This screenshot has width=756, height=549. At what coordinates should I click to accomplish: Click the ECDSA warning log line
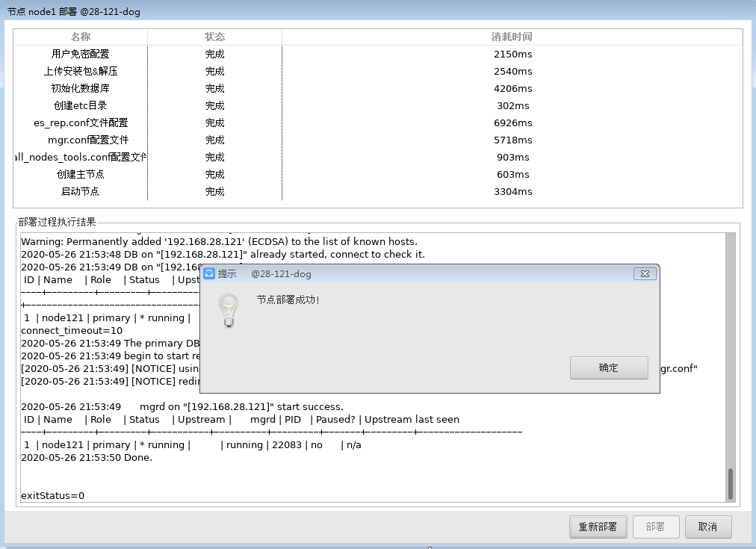tap(220, 241)
